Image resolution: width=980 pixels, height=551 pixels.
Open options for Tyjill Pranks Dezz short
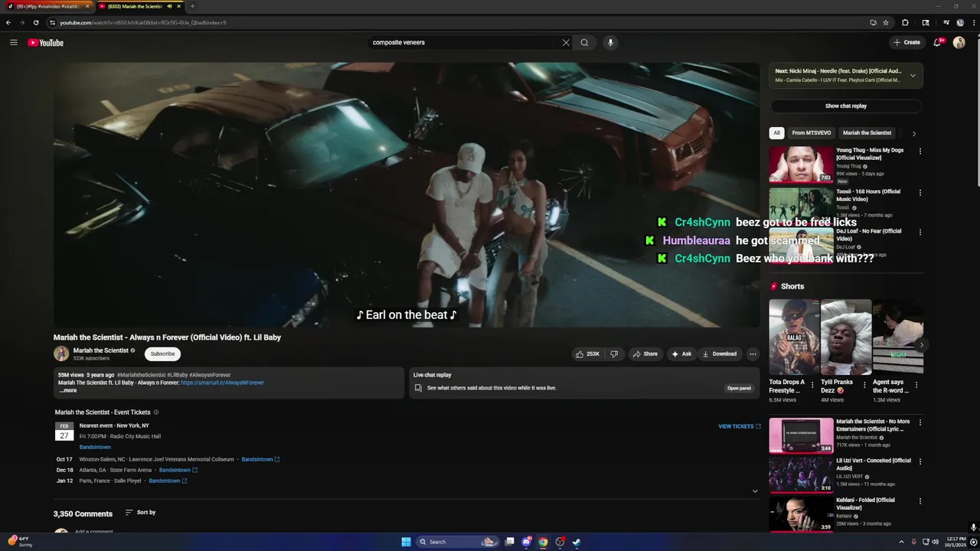864,384
